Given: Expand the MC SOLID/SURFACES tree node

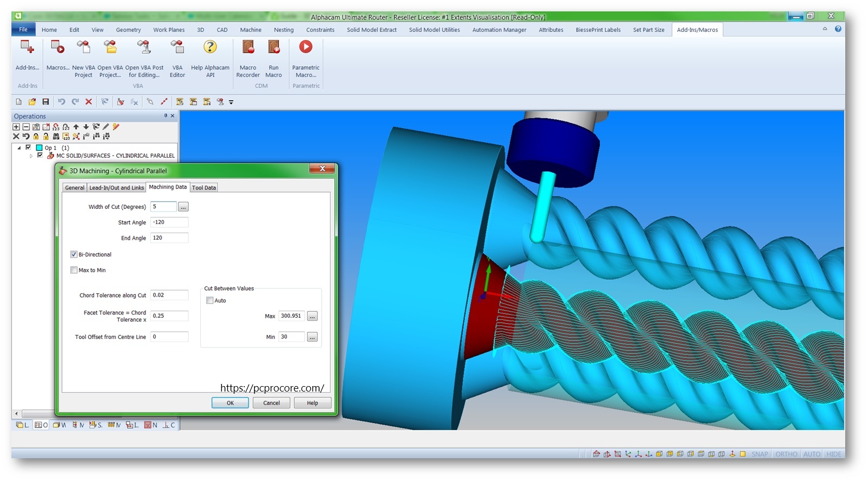Looking at the screenshot, I should point(31,156).
